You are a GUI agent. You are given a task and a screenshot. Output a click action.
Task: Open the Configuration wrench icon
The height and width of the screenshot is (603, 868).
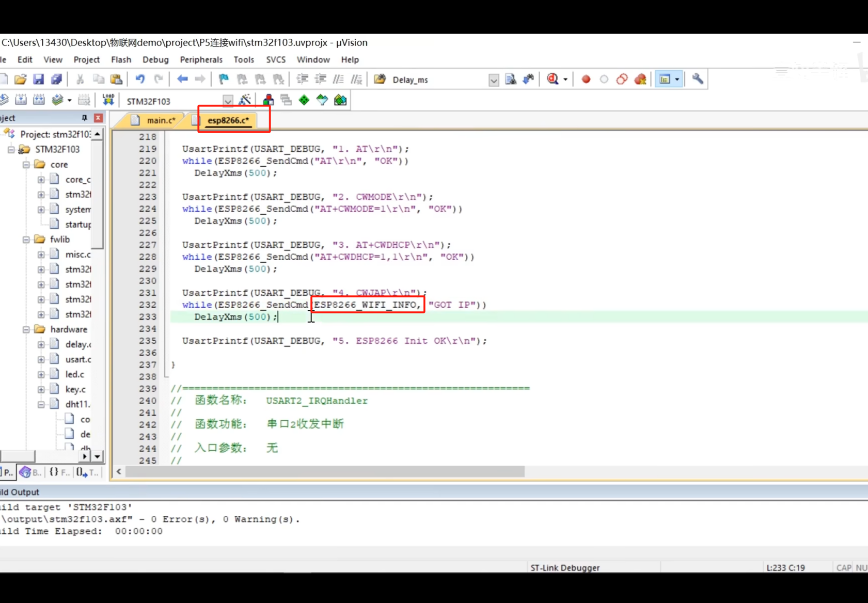click(x=698, y=79)
